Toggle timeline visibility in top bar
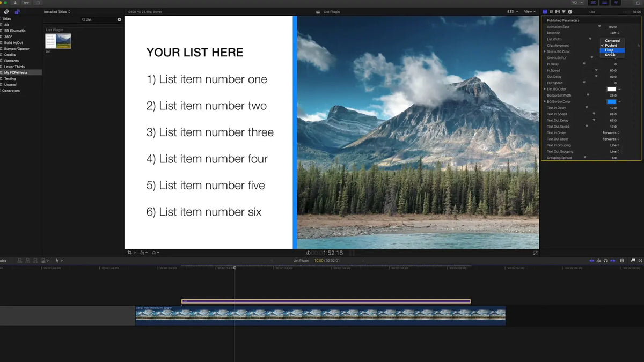 (x=604, y=3)
